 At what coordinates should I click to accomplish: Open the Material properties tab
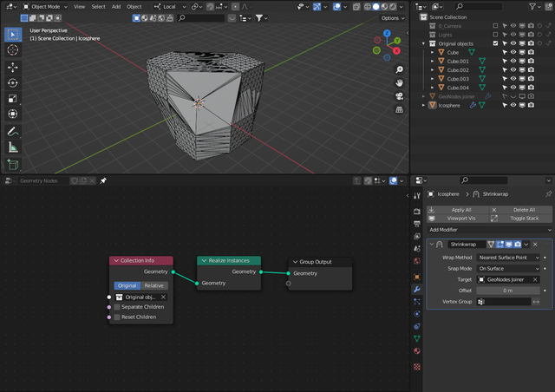point(417,351)
